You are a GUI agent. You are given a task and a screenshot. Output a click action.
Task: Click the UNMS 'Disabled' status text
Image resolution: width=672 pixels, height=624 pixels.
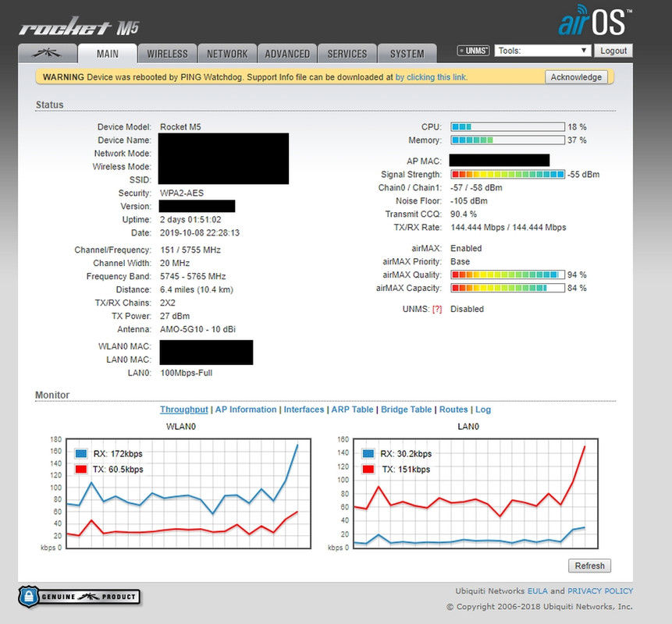click(x=468, y=309)
